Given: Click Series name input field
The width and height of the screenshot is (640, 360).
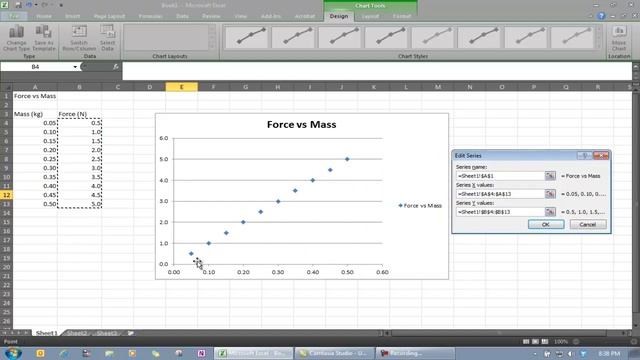Looking at the screenshot, I should (500, 176).
